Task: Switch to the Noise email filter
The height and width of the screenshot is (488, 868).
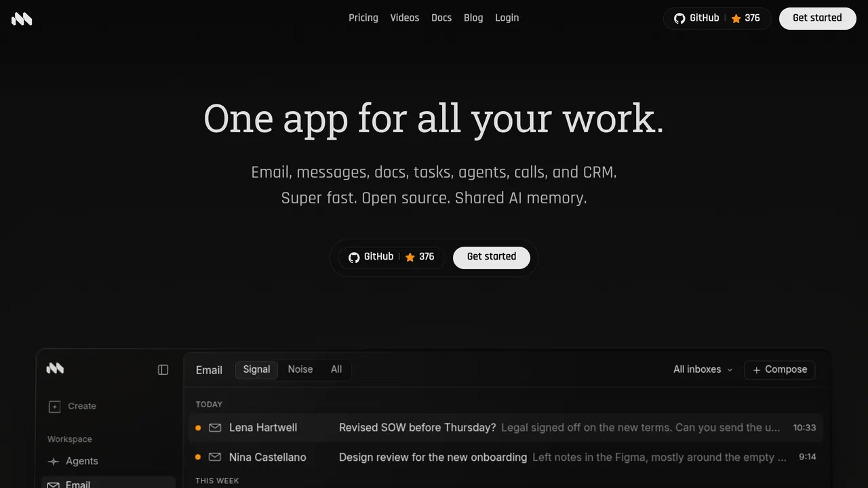Action: pyautogui.click(x=300, y=369)
